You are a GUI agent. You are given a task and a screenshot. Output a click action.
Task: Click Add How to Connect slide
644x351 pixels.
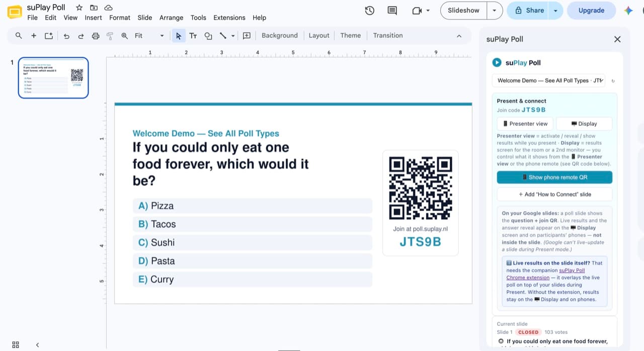pos(554,194)
